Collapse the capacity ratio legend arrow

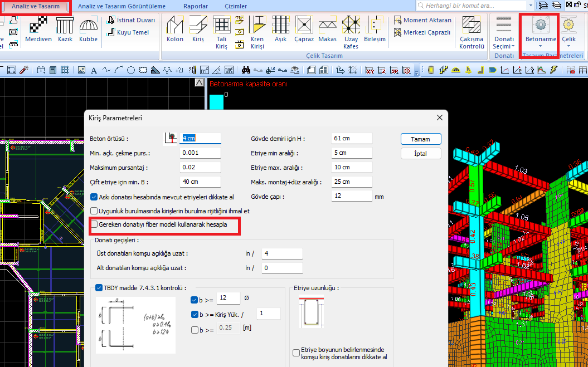pos(200,83)
